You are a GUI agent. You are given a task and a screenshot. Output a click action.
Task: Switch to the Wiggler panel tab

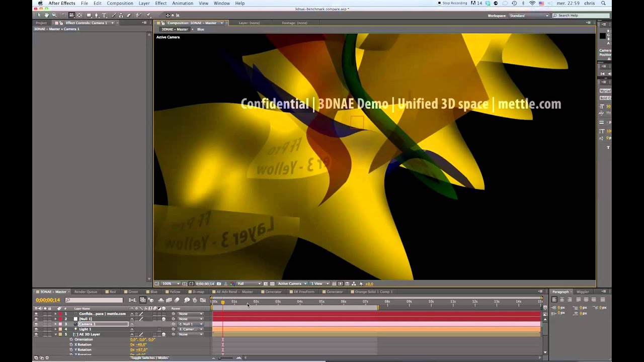pyautogui.click(x=583, y=292)
